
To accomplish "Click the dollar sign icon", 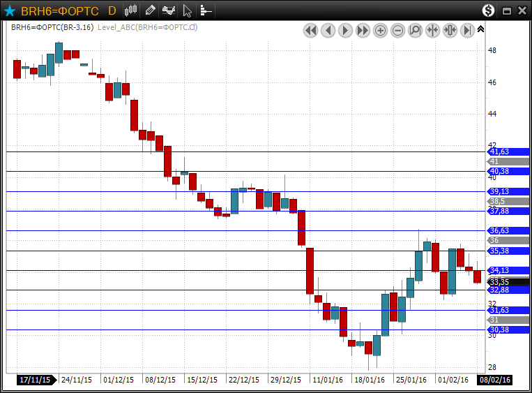I will (488, 10).
